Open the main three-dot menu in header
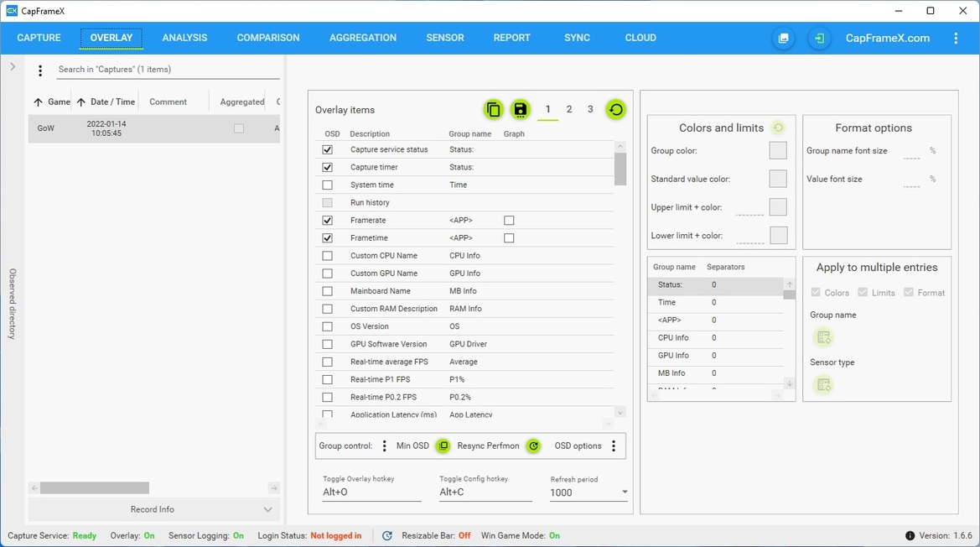This screenshot has width=980, height=547. (956, 38)
